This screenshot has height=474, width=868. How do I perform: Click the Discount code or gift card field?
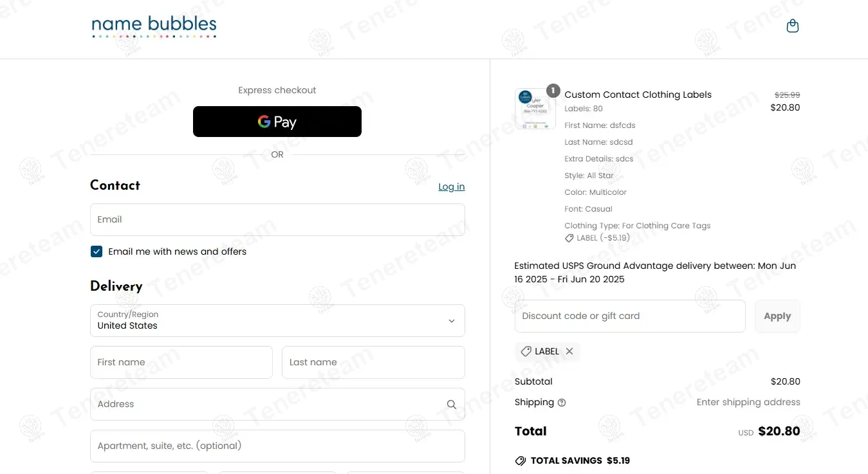(630, 316)
